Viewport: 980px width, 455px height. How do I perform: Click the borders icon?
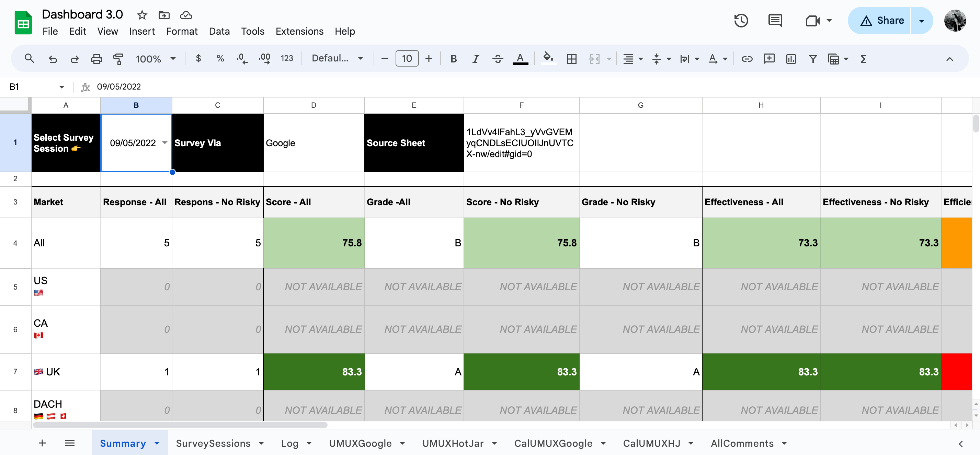click(x=571, y=59)
